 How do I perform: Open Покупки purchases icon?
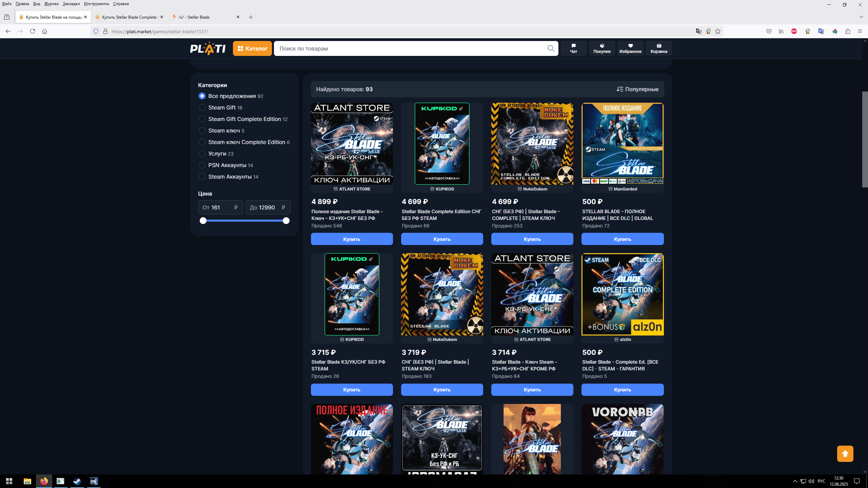602,48
